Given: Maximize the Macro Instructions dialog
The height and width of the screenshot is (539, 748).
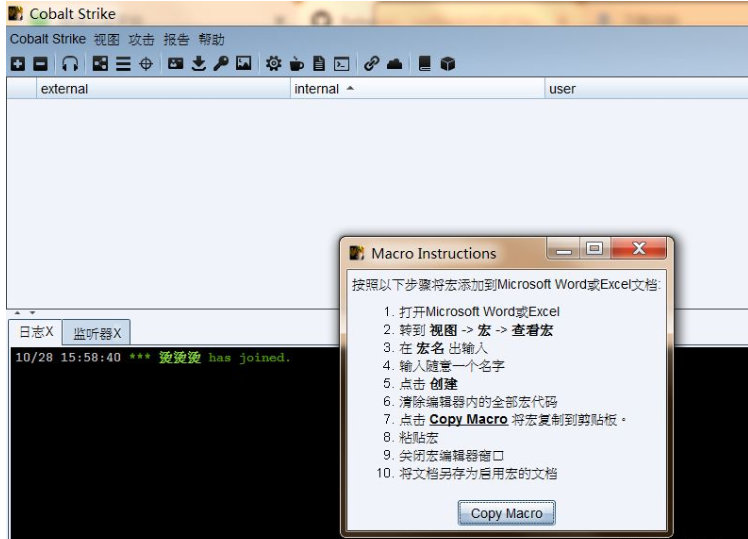Looking at the screenshot, I should click(594, 249).
